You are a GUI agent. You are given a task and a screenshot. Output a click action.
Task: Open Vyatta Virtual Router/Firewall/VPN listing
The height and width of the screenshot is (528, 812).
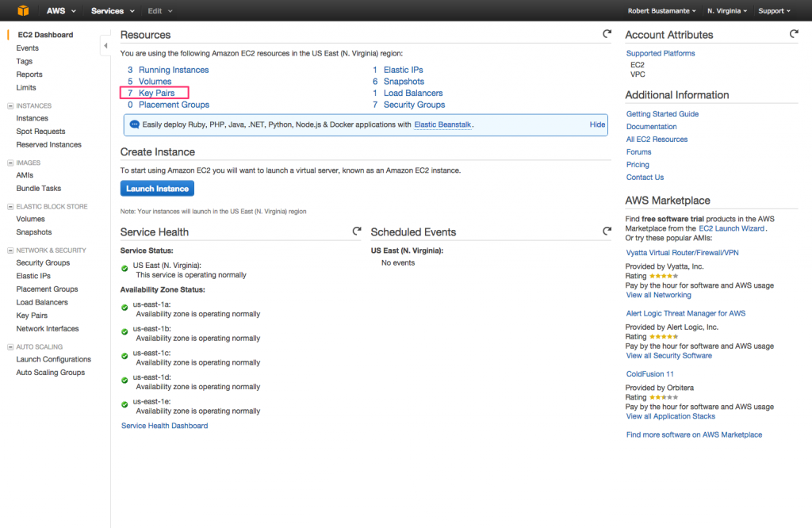(x=682, y=253)
